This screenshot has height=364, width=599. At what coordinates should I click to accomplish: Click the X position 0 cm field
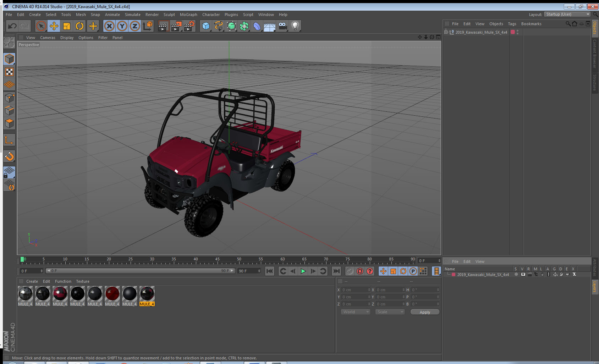tap(356, 290)
